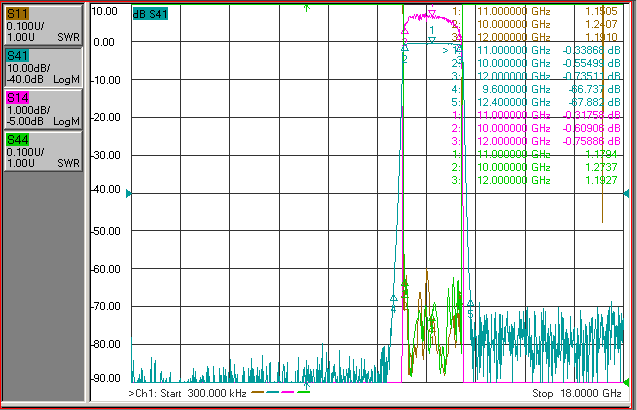Click marker readout value -0.75886 dB

point(592,141)
